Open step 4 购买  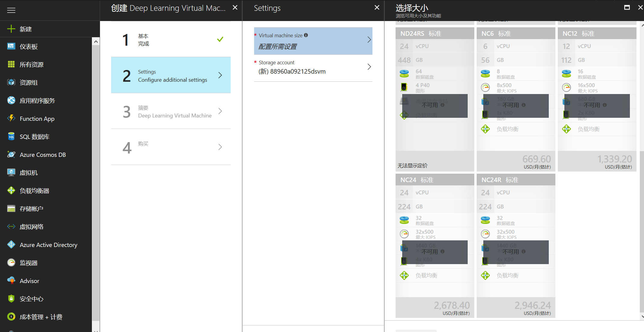[171, 147]
